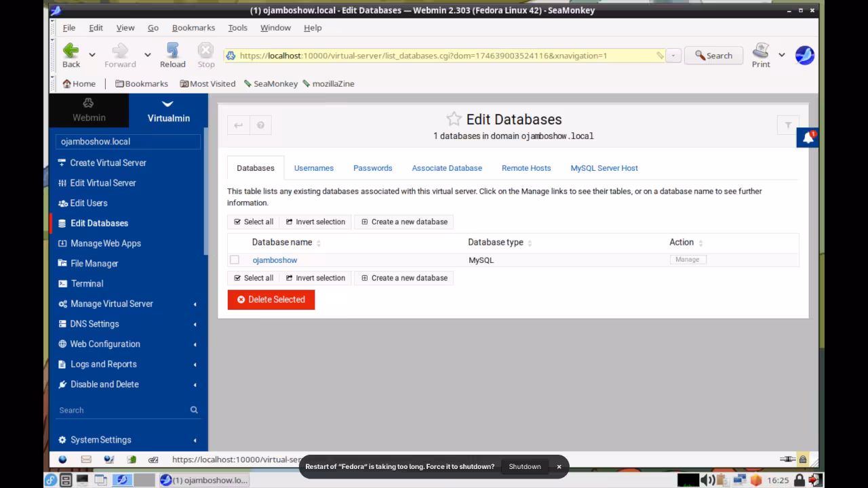Click the help question-mark icon in header
This screenshot has height=488, width=868.
tap(260, 125)
